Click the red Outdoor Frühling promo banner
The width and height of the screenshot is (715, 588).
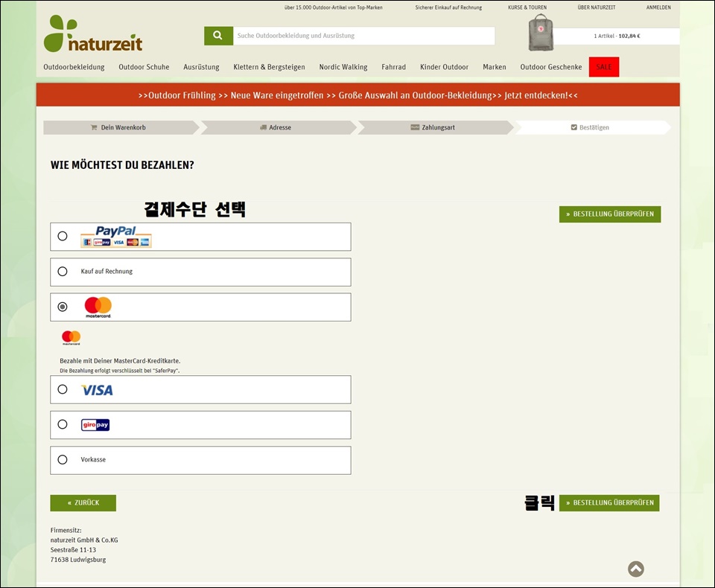(x=358, y=95)
